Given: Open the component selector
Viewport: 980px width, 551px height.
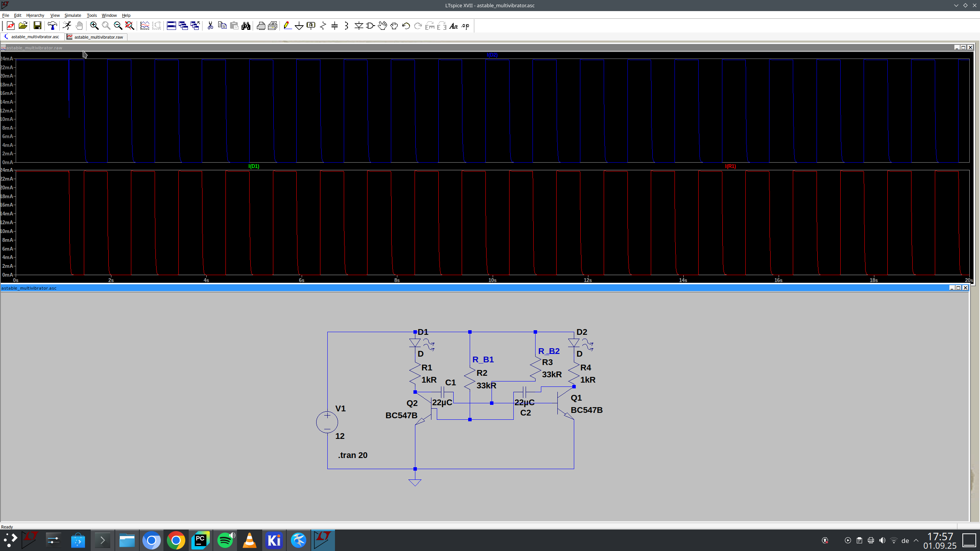Looking at the screenshot, I should [370, 26].
